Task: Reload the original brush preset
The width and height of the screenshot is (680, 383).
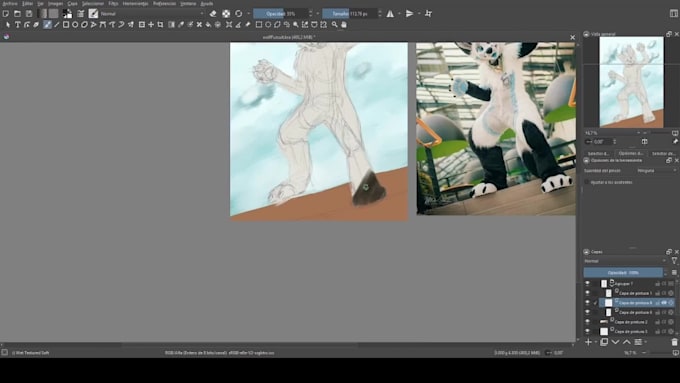Action: click(239, 14)
